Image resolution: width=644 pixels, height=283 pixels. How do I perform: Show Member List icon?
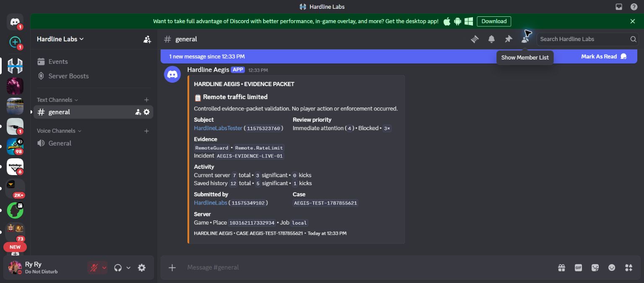pyautogui.click(x=525, y=39)
